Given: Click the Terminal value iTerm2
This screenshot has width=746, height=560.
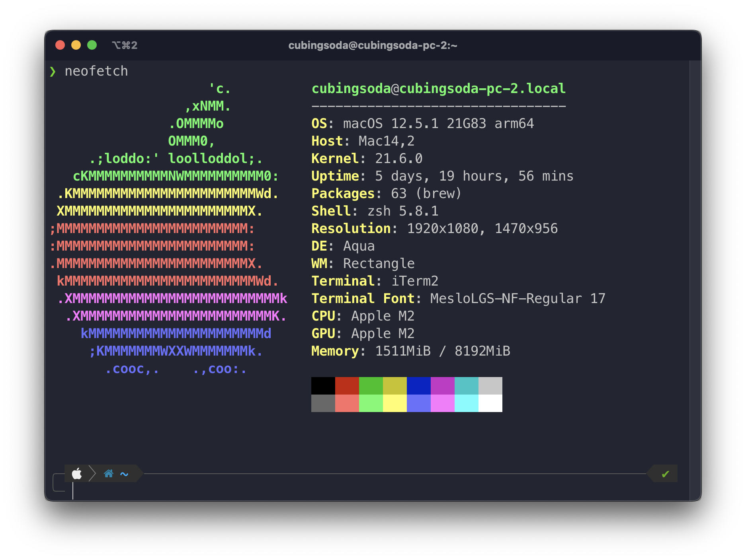Looking at the screenshot, I should pos(414,281).
